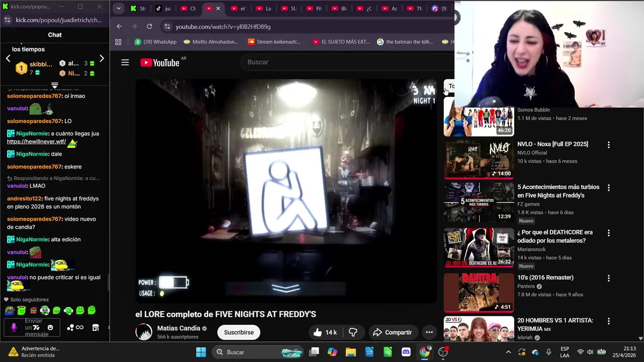Open the Windows Start menu

[201, 352]
